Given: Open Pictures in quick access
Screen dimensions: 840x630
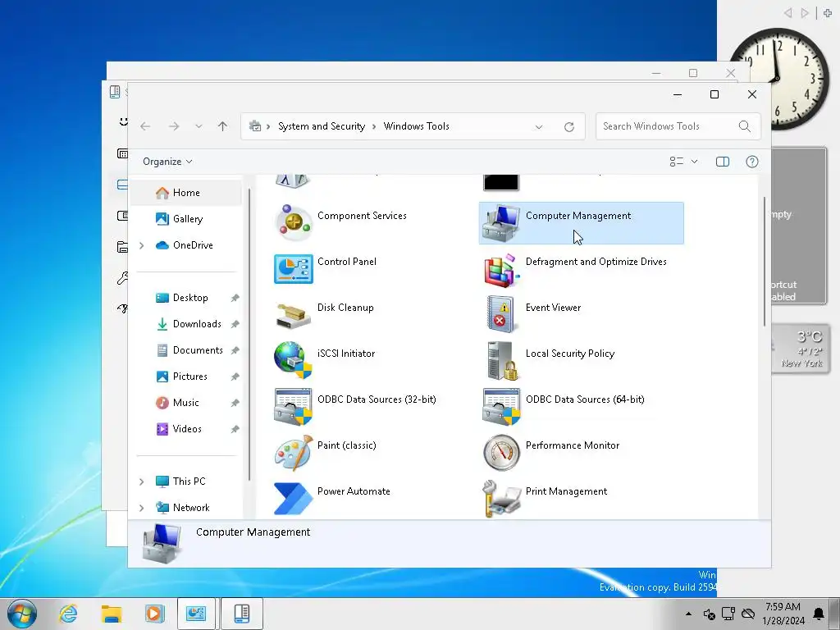Looking at the screenshot, I should click(x=186, y=377).
